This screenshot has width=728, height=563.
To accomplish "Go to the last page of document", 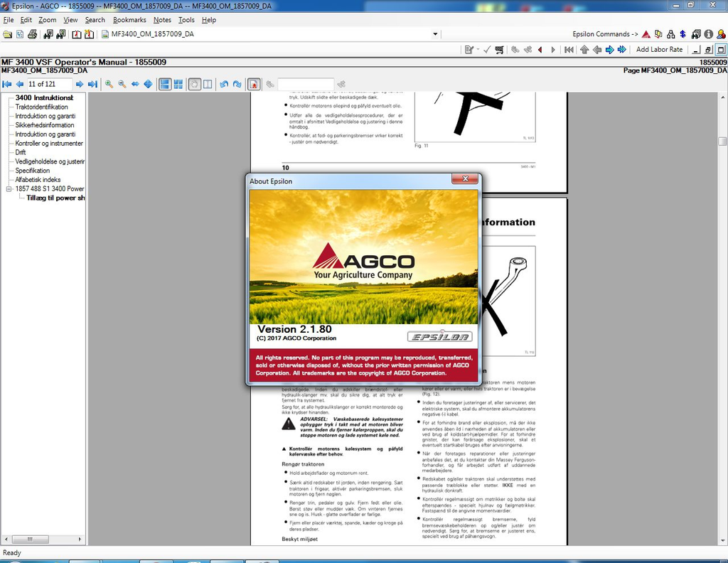I will tap(92, 84).
